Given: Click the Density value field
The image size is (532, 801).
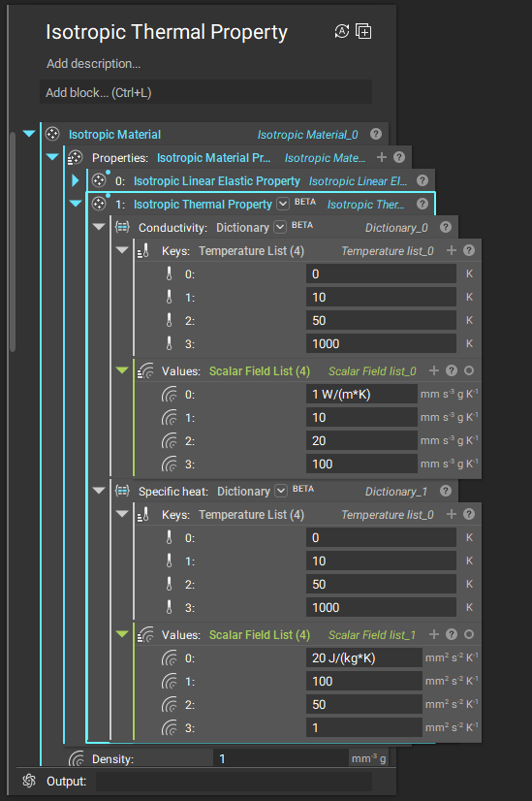Looking at the screenshot, I should pyautogui.click(x=281, y=758).
